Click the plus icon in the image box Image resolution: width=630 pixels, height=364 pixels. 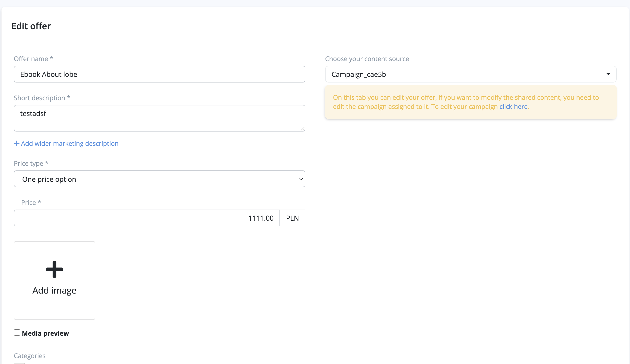pos(54,269)
